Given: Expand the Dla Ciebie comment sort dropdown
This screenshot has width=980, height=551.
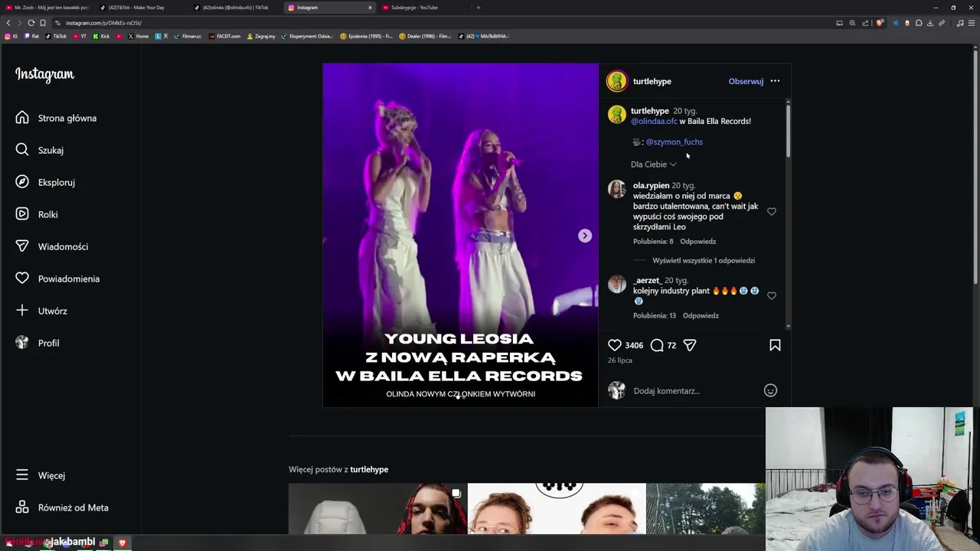Looking at the screenshot, I should [654, 164].
